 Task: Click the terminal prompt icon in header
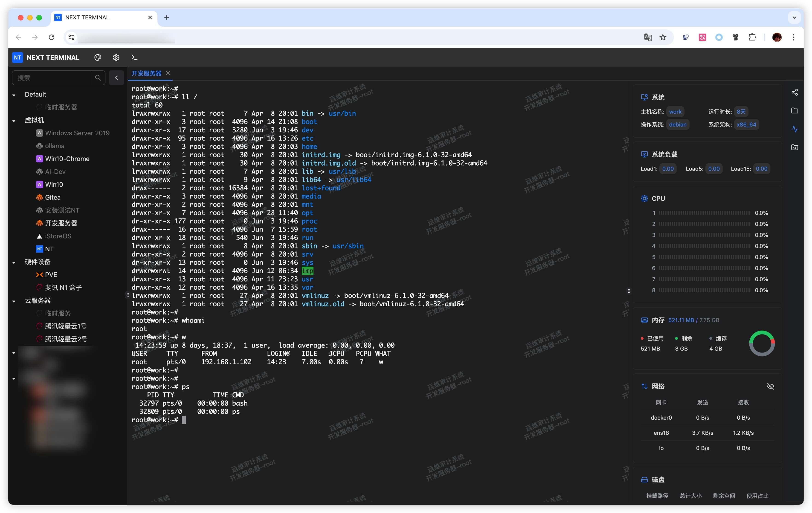pyautogui.click(x=134, y=58)
